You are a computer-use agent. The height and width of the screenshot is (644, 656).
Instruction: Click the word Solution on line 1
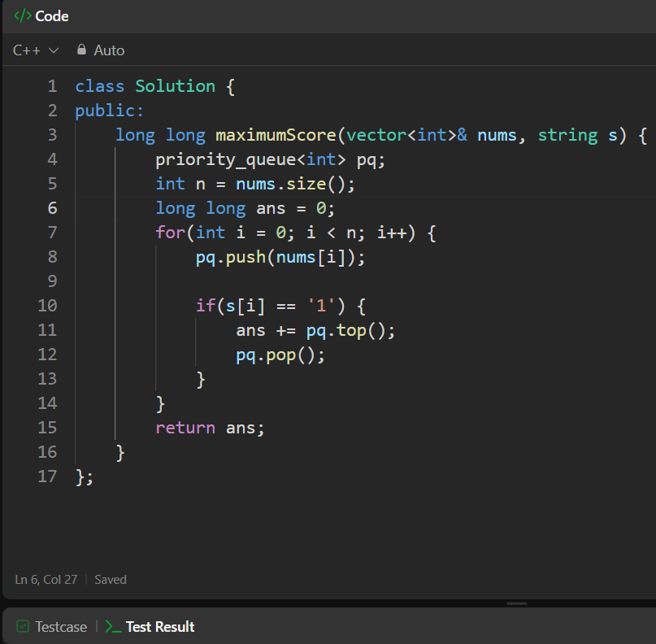[x=175, y=86]
